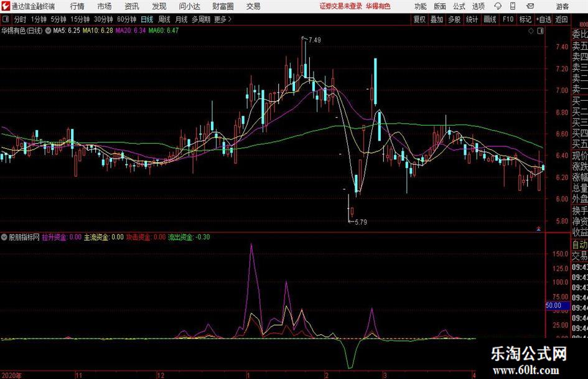Click the blue 50.00 axis value box

point(556,306)
